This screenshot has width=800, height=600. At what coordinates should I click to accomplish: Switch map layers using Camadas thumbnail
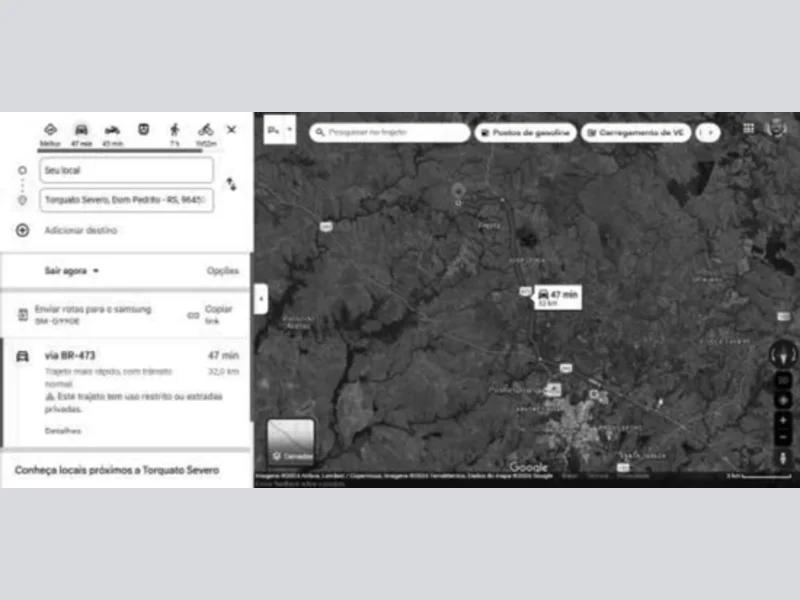pyautogui.click(x=291, y=441)
